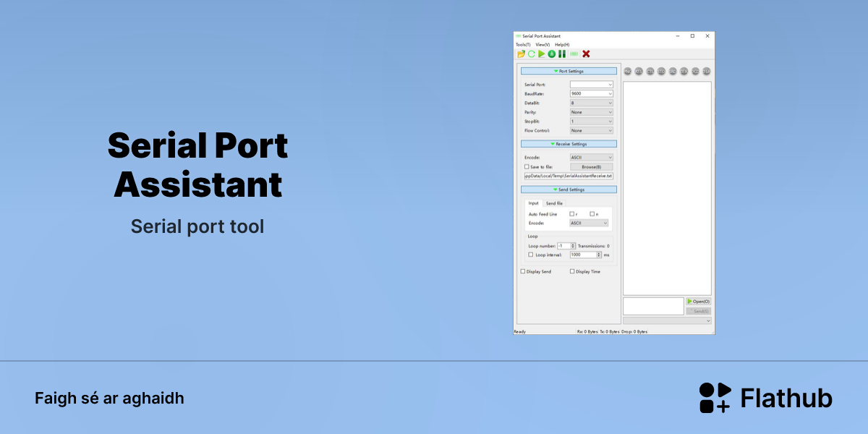Click inside the large receive display area
Image resolution: width=868 pixels, height=434 pixels.
pyautogui.click(x=667, y=188)
